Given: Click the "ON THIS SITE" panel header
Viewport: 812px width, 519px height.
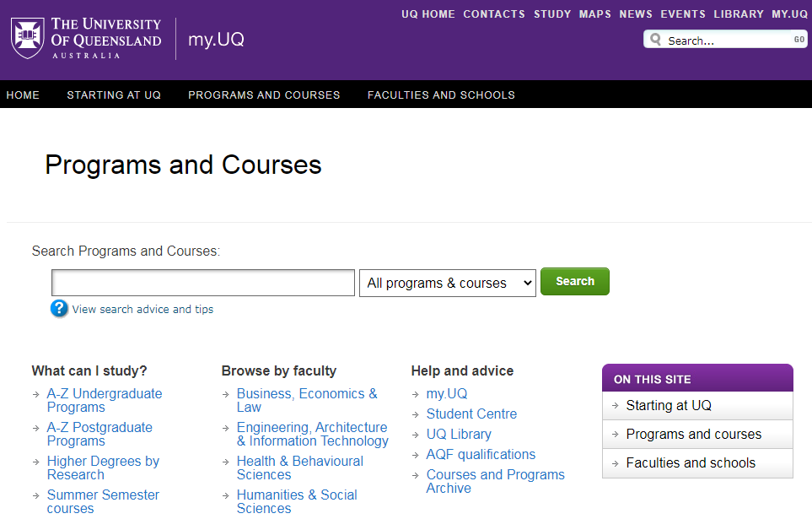Looking at the screenshot, I should point(697,378).
